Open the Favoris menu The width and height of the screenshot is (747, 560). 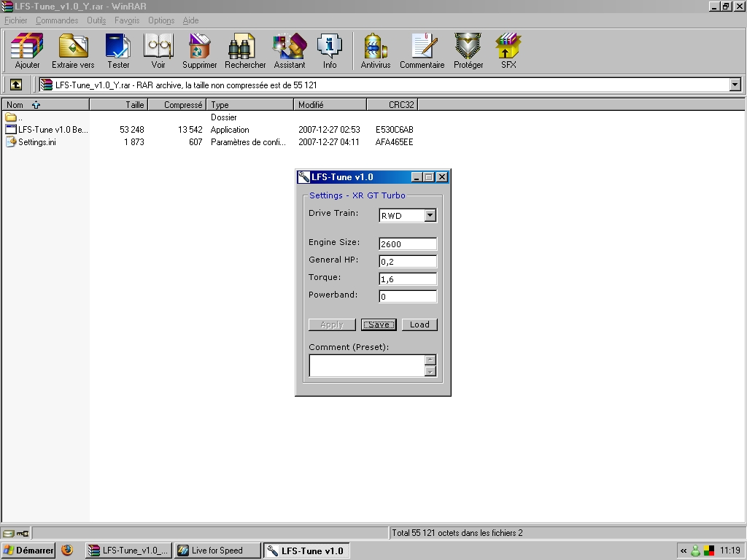[x=127, y=20]
